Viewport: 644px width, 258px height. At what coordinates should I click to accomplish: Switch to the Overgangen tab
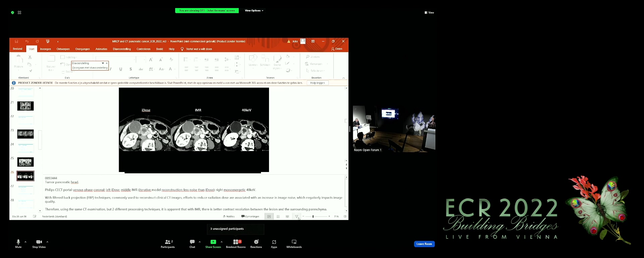(x=83, y=49)
